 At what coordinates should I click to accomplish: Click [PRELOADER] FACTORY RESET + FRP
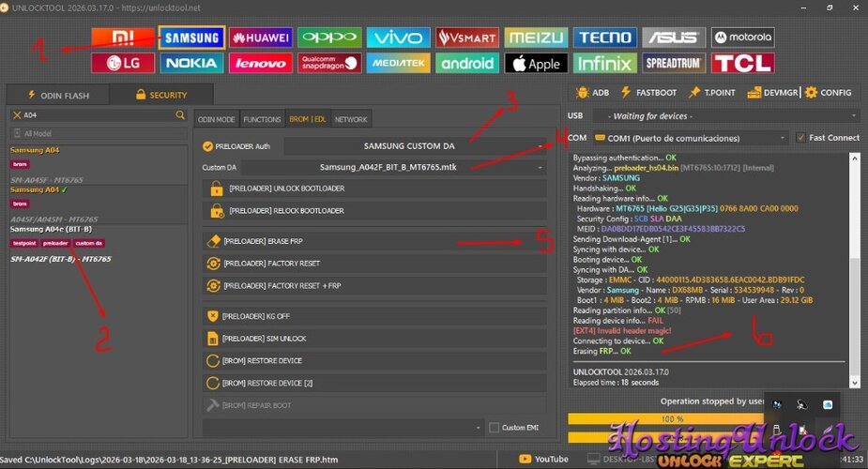coord(374,286)
